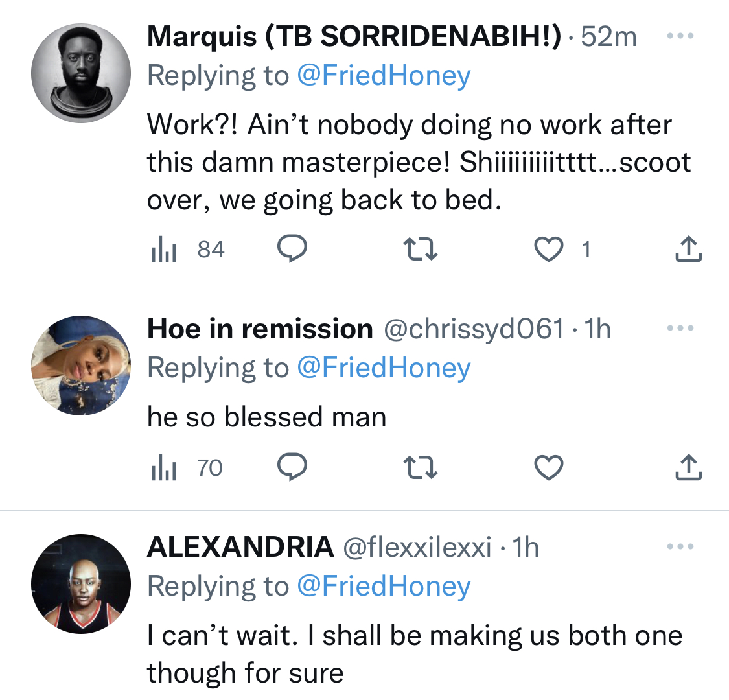Share the 'he so blessed man' tweet
Image resolution: width=729 pixels, height=700 pixels.
pyautogui.click(x=688, y=467)
